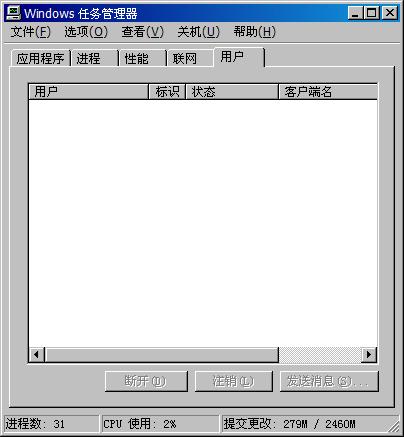Image resolution: width=404 pixels, height=437 pixels.
Task: Open the 帮助(H) menu
Action: click(255, 32)
